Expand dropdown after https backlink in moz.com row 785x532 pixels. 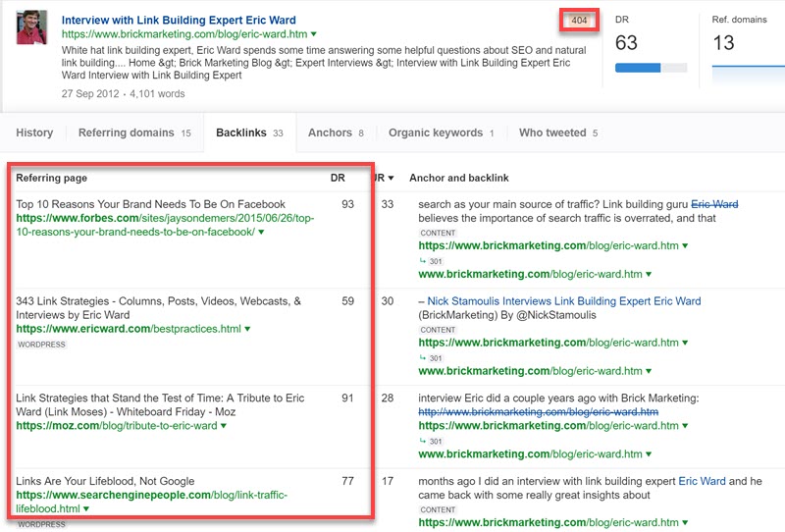coord(685,425)
